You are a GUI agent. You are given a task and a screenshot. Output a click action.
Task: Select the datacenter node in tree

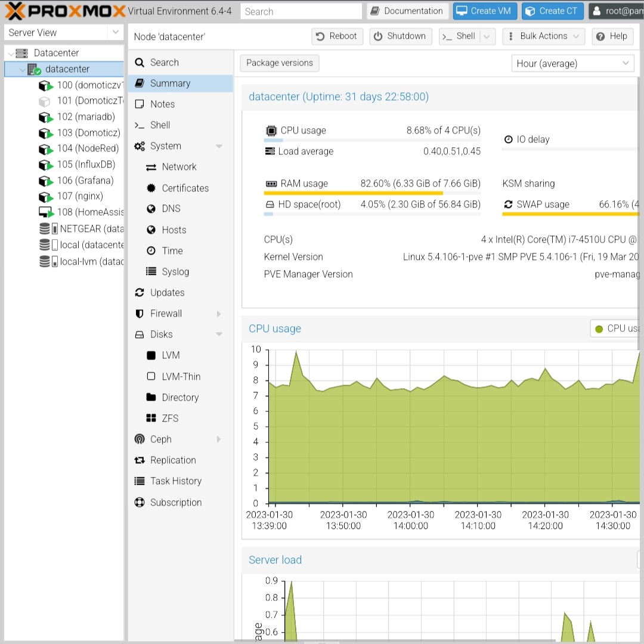pos(64,69)
